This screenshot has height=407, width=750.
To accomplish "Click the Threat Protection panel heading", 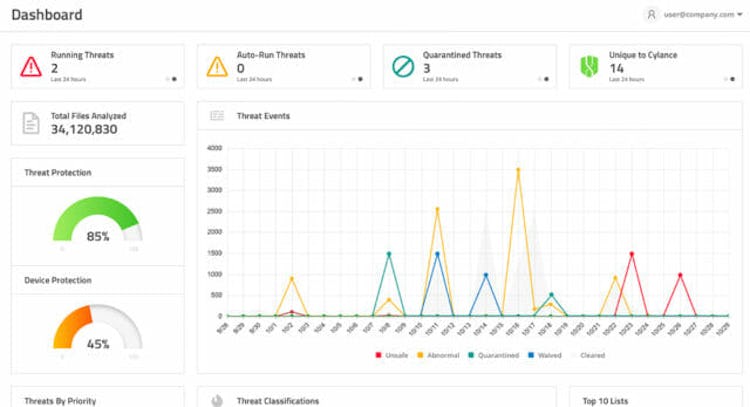I will (58, 173).
